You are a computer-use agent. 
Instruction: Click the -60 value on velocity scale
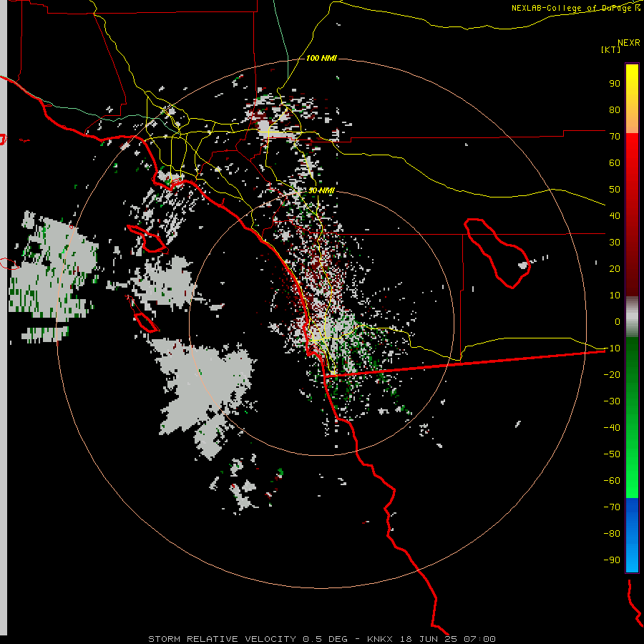tap(612, 481)
